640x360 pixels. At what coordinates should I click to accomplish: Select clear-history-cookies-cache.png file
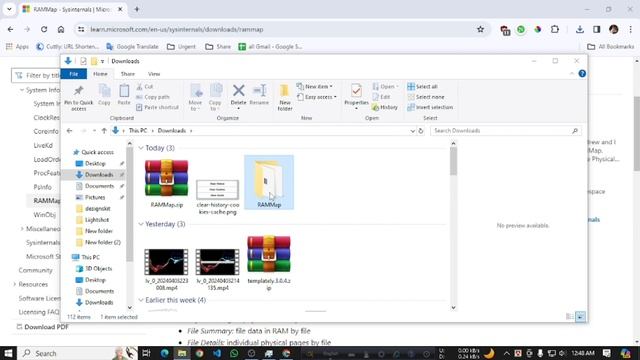coord(217,197)
